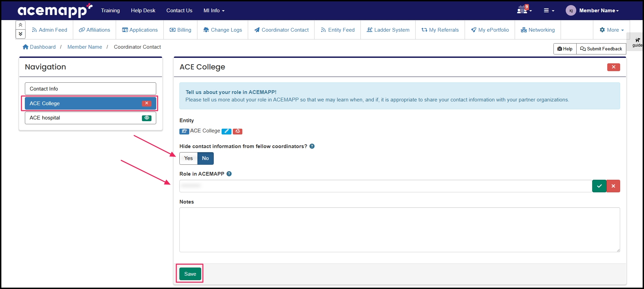This screenshot has width=644, height=289.
Task: Select ACE hospital in Navigation
Action: coord(91,118)
